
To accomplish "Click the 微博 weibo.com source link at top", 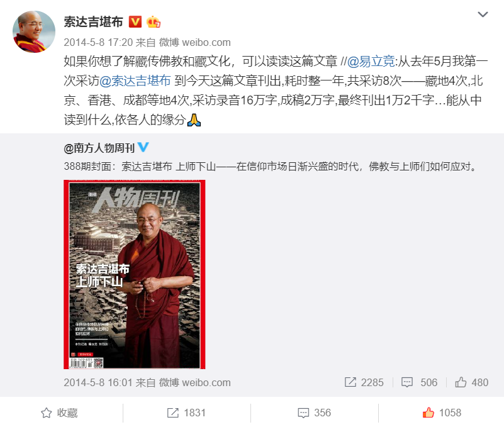I will coord(195,42).
